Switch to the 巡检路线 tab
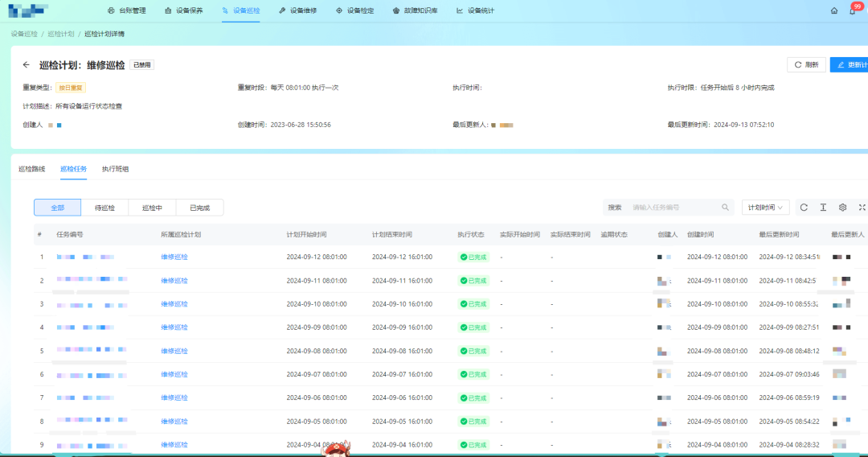 [32, 169]
